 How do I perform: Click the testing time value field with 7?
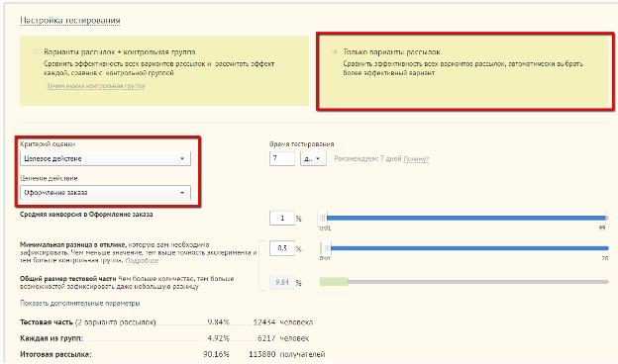(x=282, y=158)
